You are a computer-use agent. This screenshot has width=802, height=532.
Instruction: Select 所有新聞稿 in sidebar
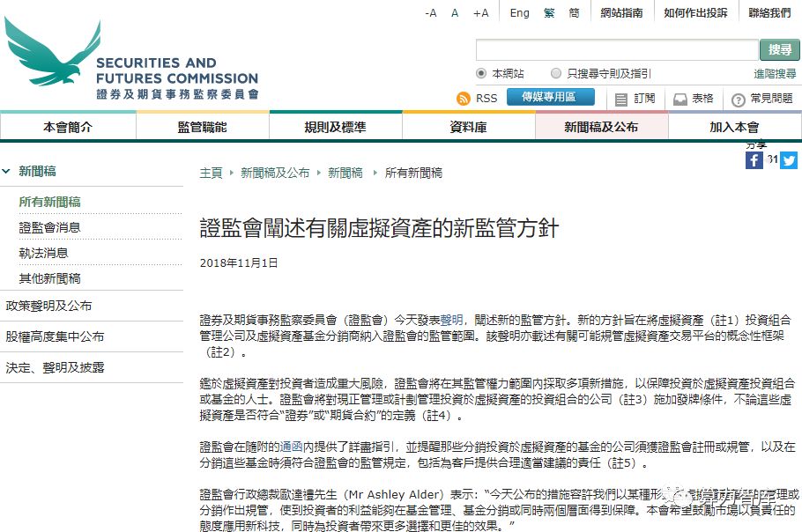coord(49,202)
